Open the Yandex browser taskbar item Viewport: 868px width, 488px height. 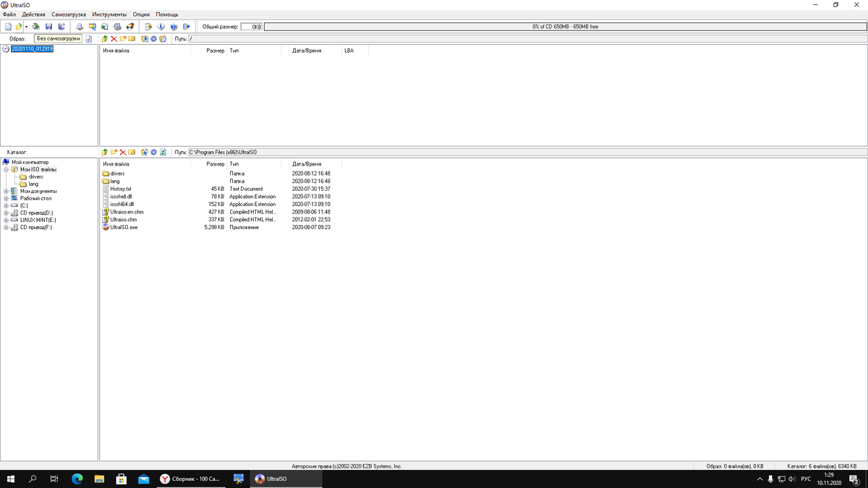coord(190,479)
